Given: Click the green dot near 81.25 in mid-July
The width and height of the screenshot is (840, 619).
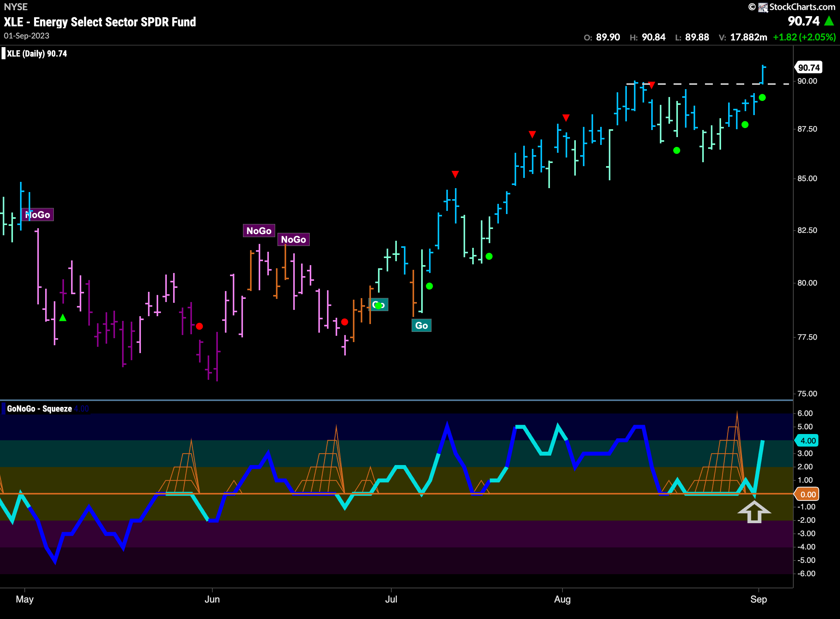Looking at the screenshot, I should point(489,256).
